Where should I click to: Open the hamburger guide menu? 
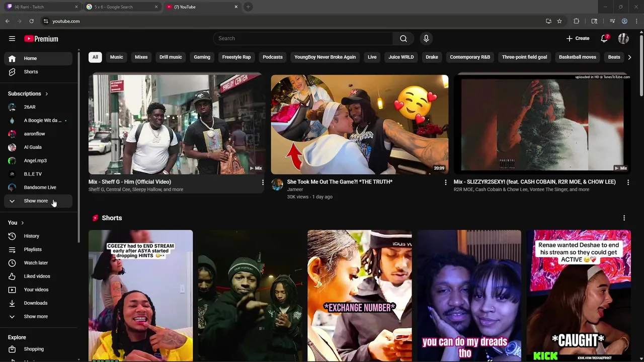[x=12, y=39]
